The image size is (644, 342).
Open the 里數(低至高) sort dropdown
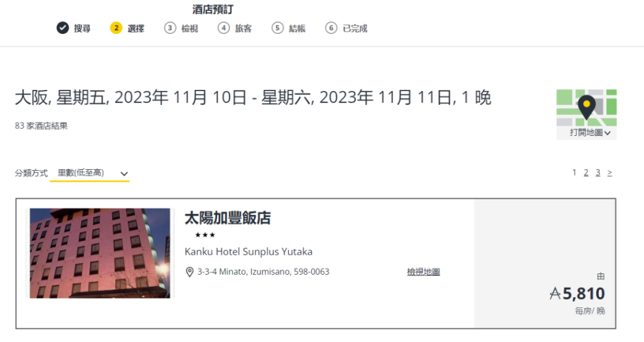(x=89, y=174)
